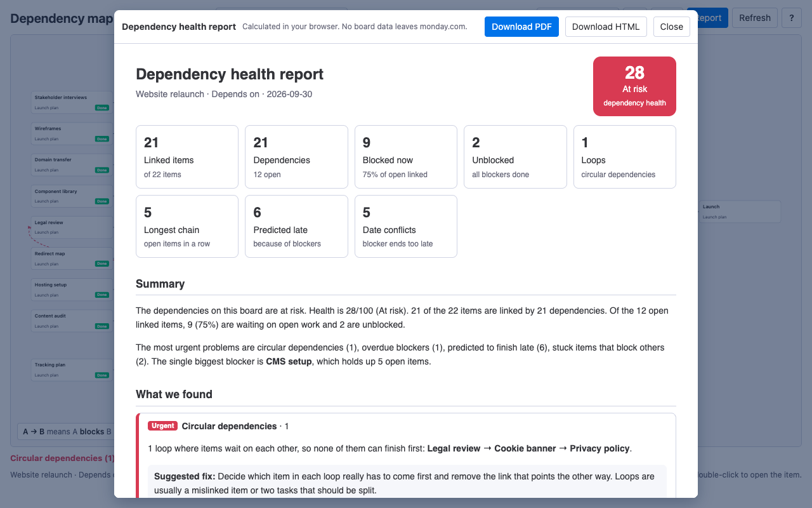Select Stakeholder interviews node in dependency map

pos(71,102)
